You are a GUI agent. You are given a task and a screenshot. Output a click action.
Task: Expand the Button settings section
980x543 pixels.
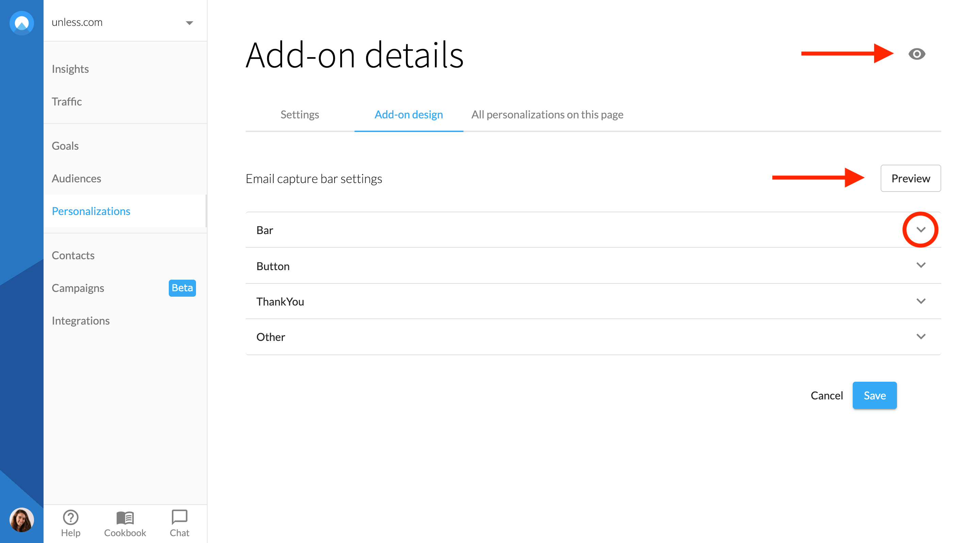pyautogui.click(x=920, y=265)
